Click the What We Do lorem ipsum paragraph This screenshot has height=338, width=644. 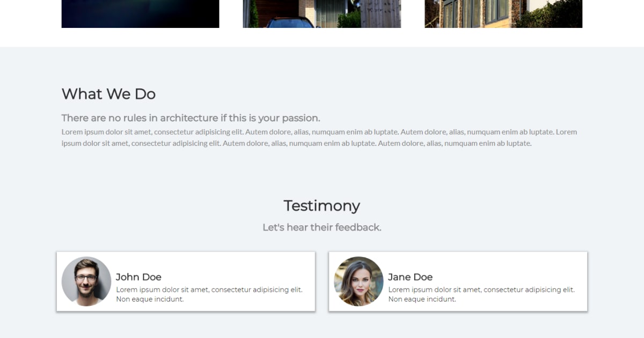tap(319, 137)
